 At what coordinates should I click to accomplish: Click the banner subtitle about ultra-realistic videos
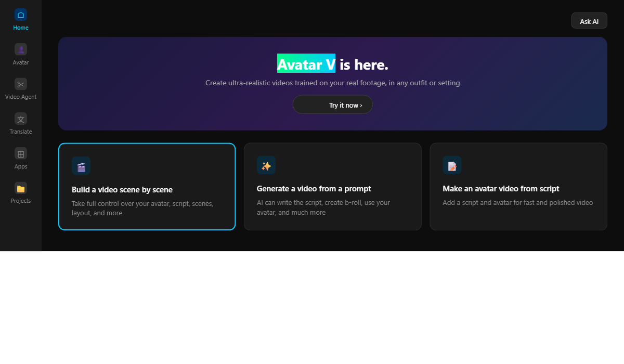coord(333,83)
